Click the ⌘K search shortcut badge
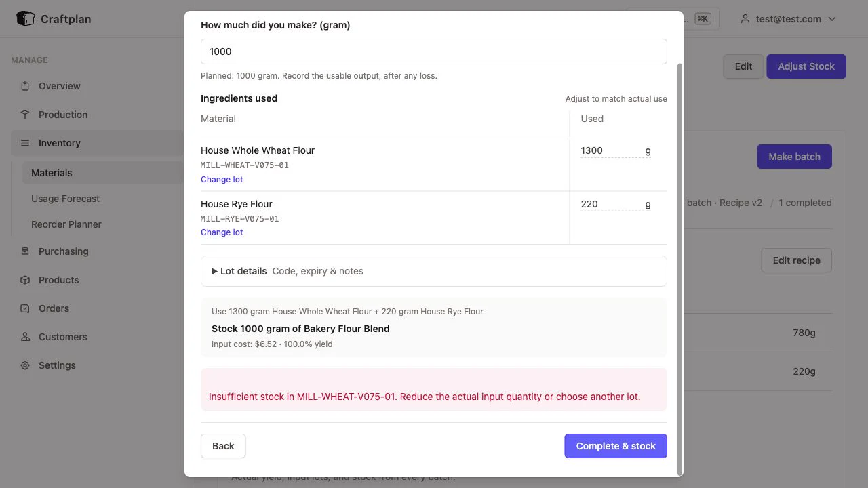This screenshot has height=488, width=868. point(703,19)
